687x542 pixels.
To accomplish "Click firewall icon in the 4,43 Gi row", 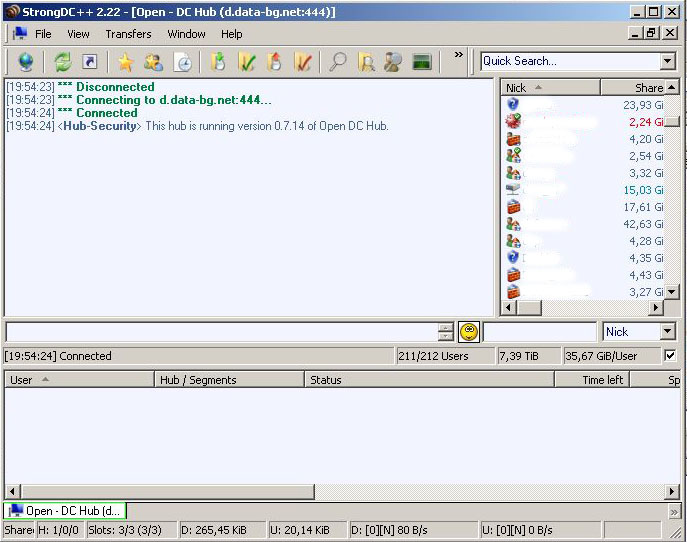I will [x=513, y=275].
